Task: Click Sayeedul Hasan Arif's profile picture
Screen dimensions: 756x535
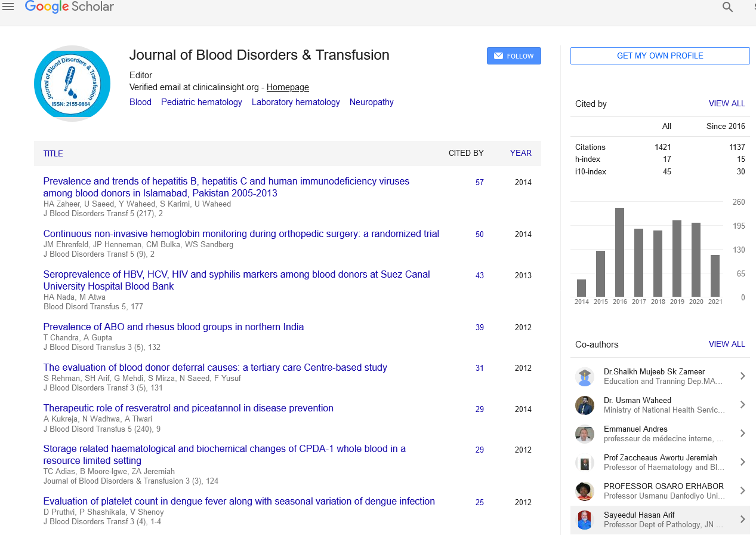Action: pos(585,520)
